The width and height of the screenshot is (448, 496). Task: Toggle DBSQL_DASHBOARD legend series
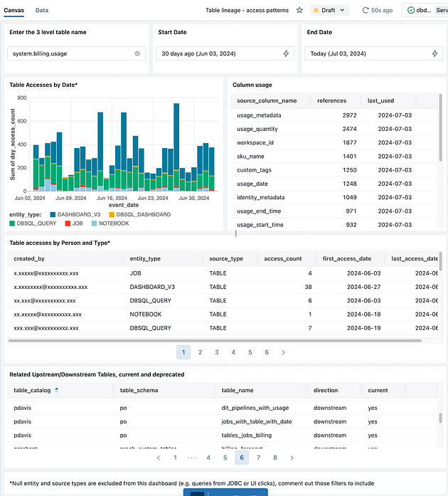140,214
